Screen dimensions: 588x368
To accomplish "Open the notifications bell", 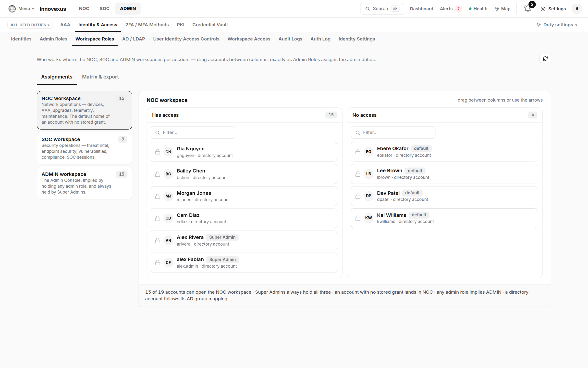I will tap(527, 9).
